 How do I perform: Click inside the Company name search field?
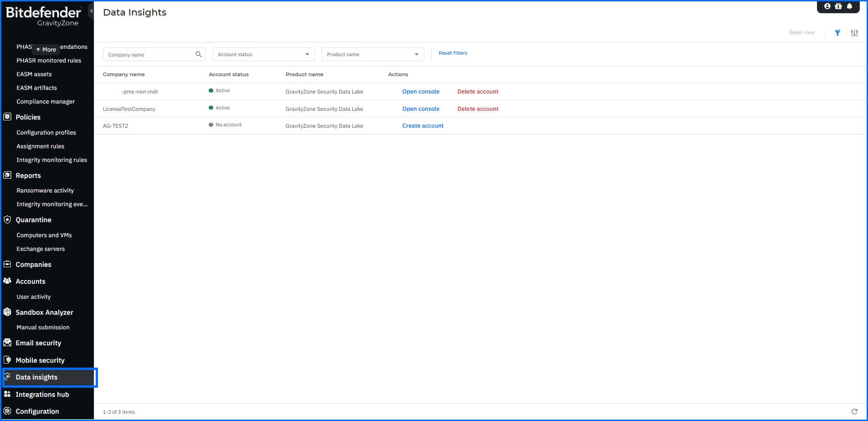(x=146, y=54)
